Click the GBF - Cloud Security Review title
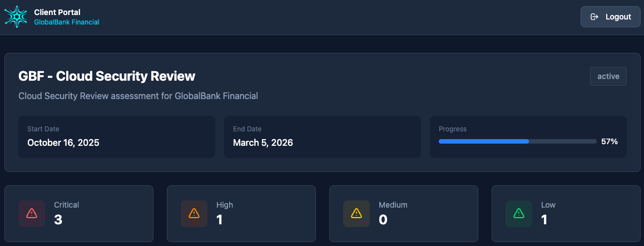Viewport: 644px width, 246px height. click(x=107, y=76)
